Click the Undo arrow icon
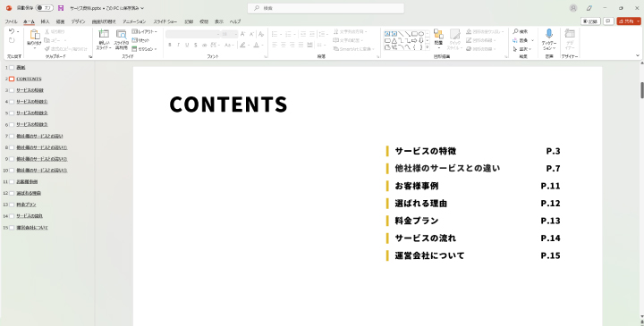644x326 pixels. (12, 31)
